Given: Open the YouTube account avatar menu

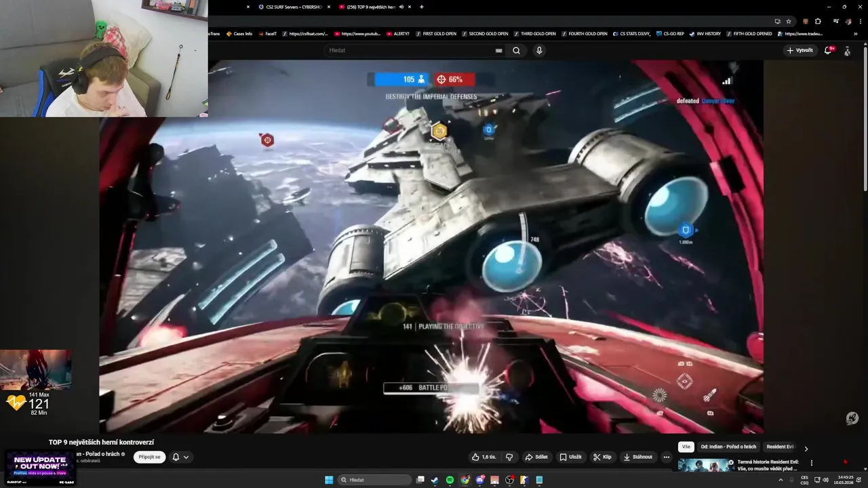Looking at the screenshot, I should [x=847, y=50].
